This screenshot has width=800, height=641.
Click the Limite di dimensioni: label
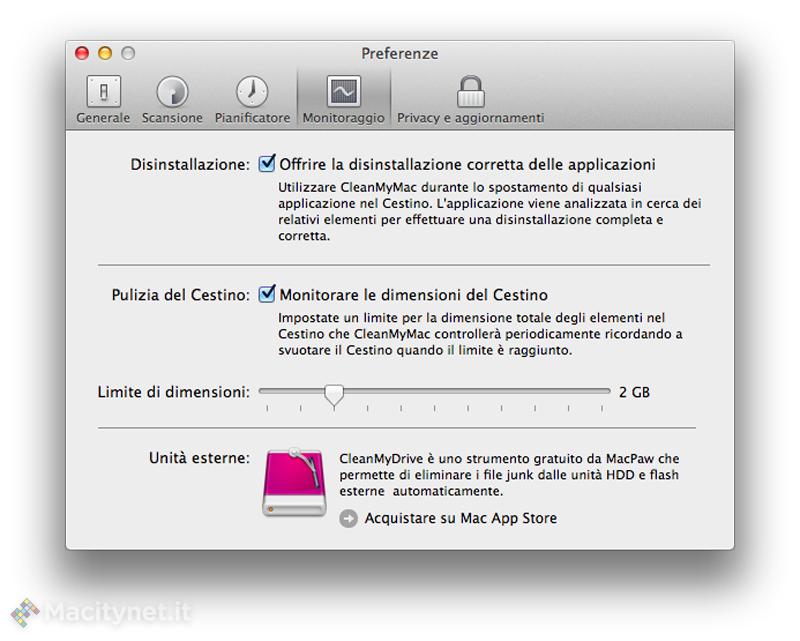click(x=174, y=392)
